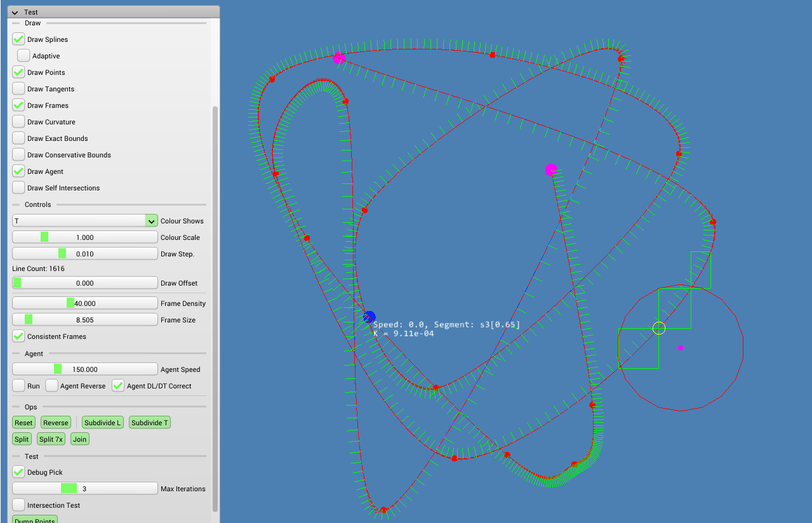Enable Agent Reverse
Image resolution: width=812 pixels, height=523 pixels.
(x=52, y=386)
